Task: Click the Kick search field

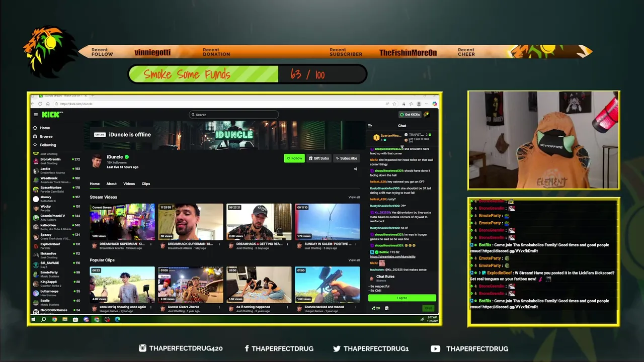Action: click(x=233, y=115)
